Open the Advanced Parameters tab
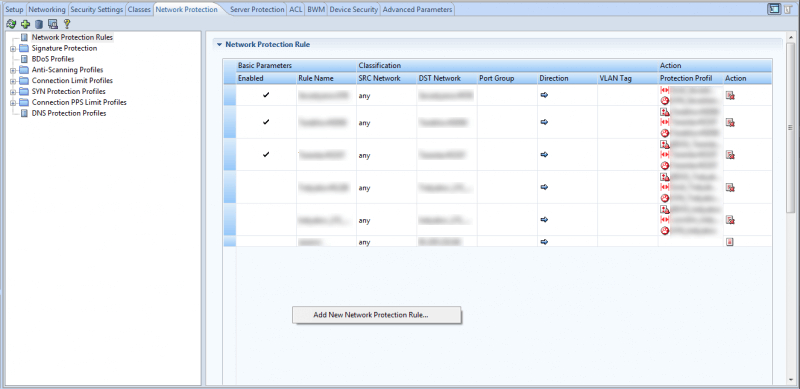Screen dimensions: 800x389 click(x=417, y=10)
